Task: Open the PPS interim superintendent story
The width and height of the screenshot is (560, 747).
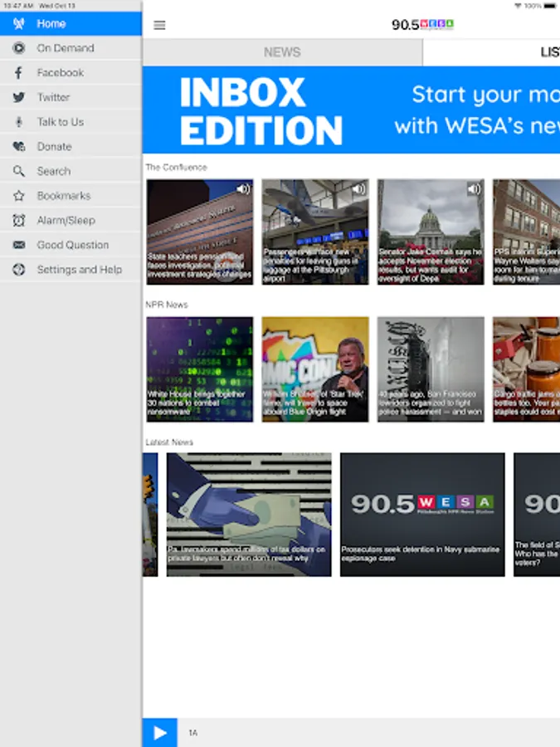Action: tap(527, 232)
